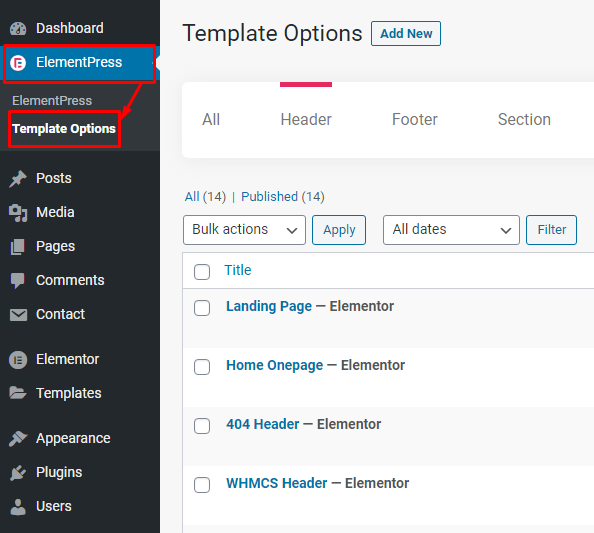
Task: Click the Posts pushpin icon
Action: pyautogui.click(x=18, y=178)
